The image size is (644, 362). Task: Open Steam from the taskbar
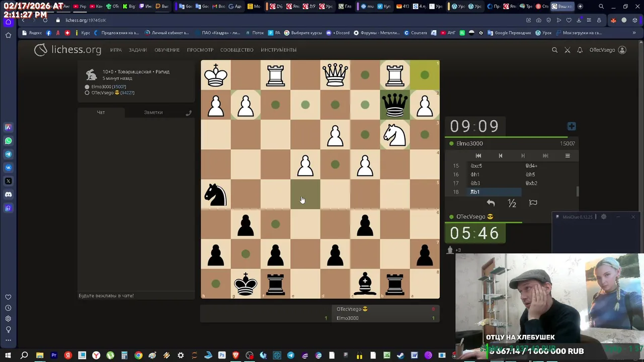400,355
